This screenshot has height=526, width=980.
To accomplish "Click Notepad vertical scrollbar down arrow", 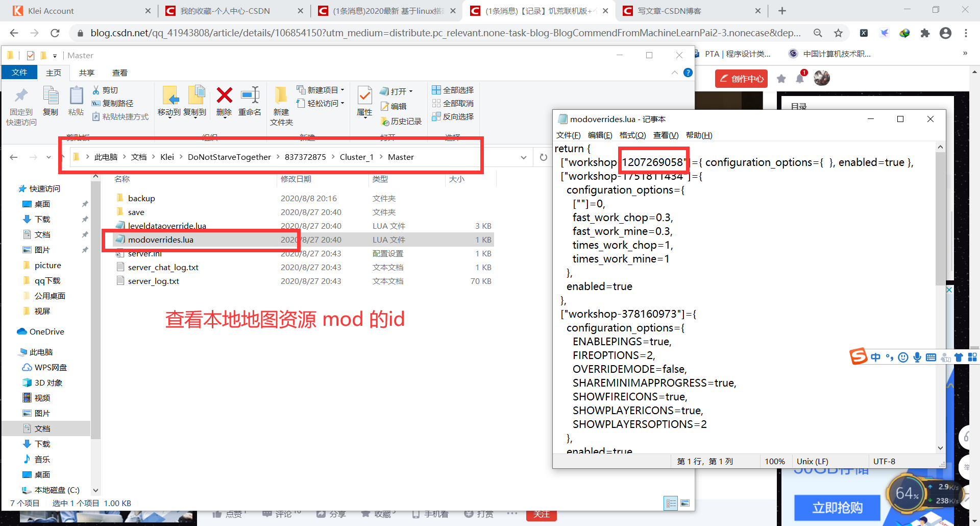I will point(941,448).
